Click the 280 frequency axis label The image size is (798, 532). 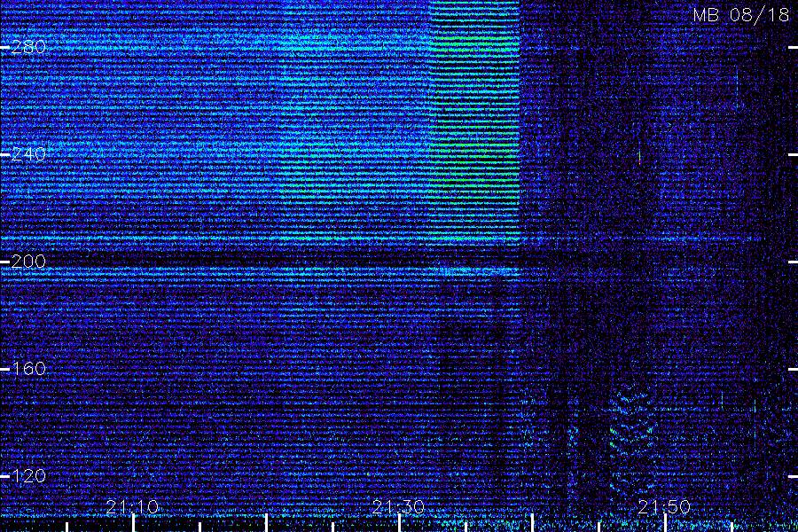(28, 47)
